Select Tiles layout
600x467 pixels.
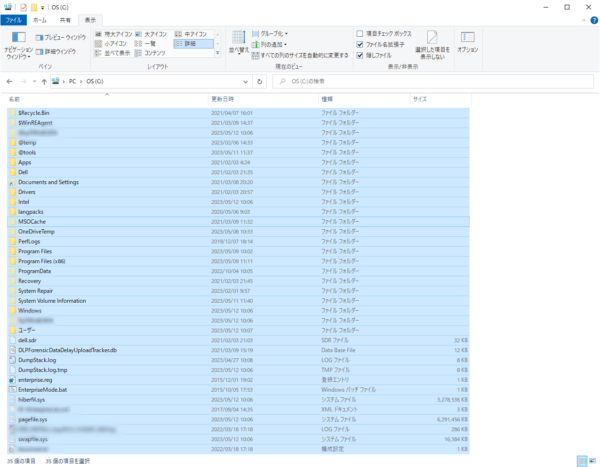pos(113,53)
